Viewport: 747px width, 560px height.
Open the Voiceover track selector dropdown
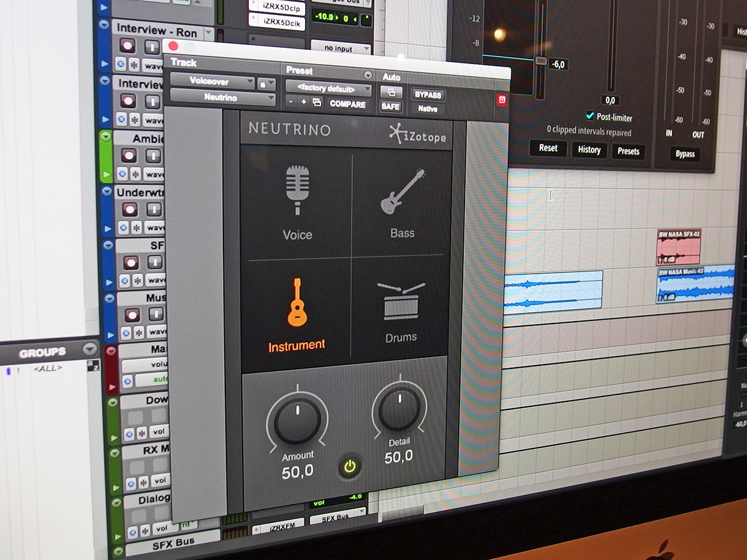[212, 82]
